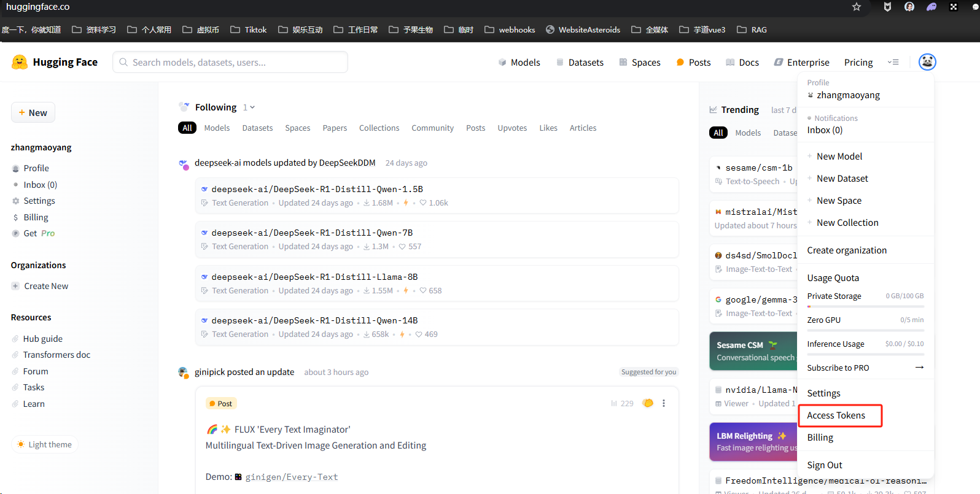Click the Hugging Face logo icon
This screenshot has width=980, height=494.
click(x=20, y=62)
